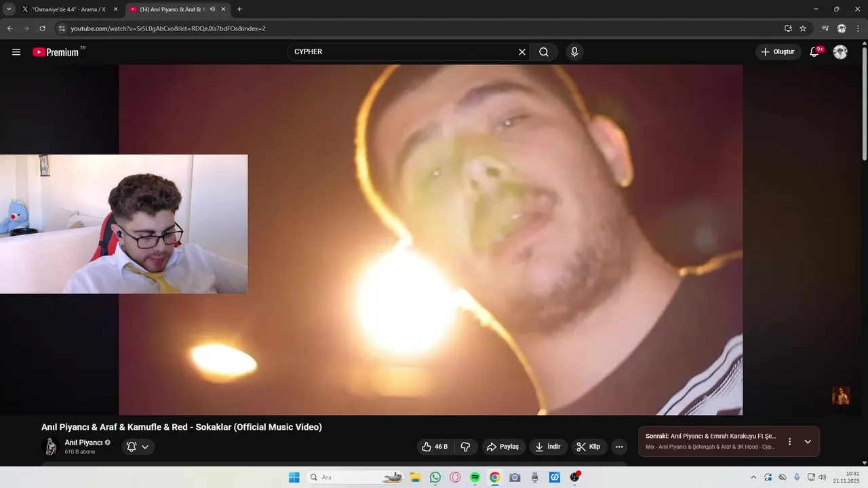Dislike the video with thumbs down
868x488 pixels.
click(465, 447)
